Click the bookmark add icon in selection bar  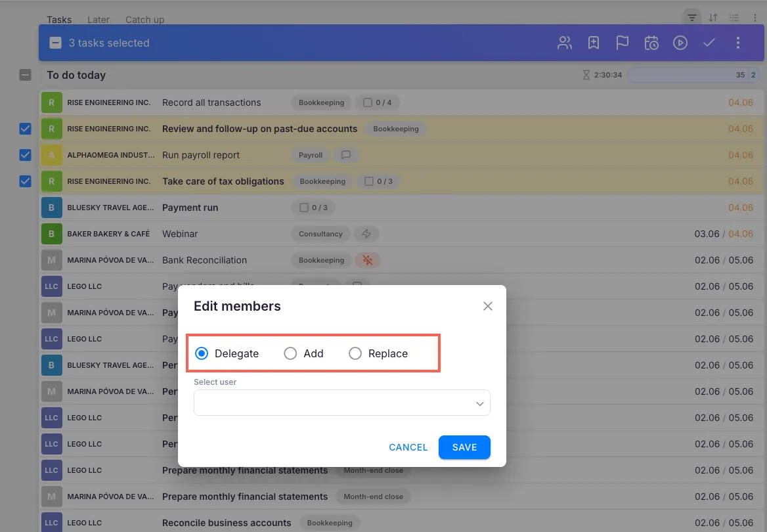click(594, 43)
